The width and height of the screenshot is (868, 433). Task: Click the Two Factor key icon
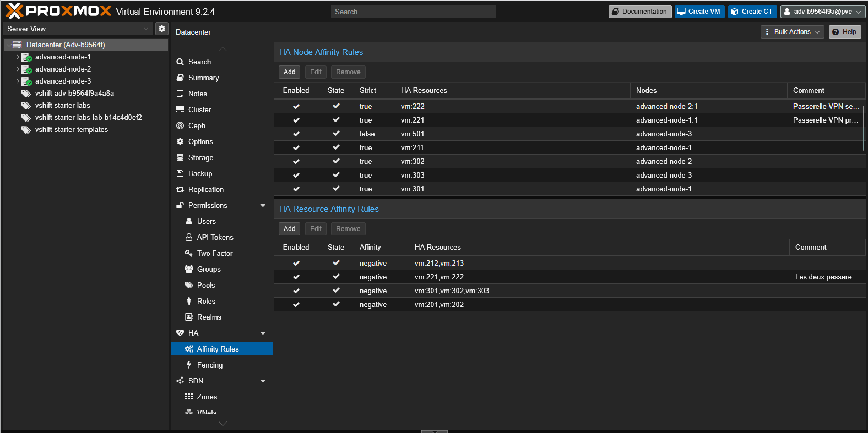pyautogui.click(x=189, y=254)
